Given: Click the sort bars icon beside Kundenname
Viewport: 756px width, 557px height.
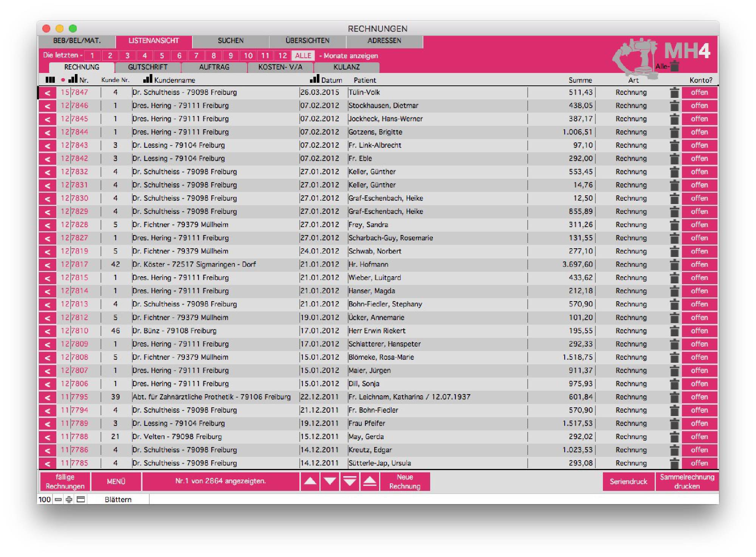Looking at the screenshot, I should pos(148,79).
